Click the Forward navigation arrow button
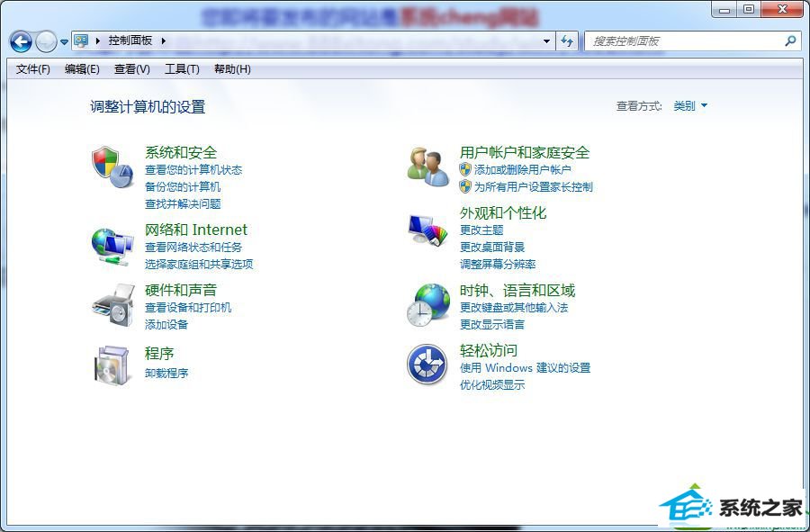Image resolution: width=810 pixels, height=532 pixels. [x=46, y=41]
